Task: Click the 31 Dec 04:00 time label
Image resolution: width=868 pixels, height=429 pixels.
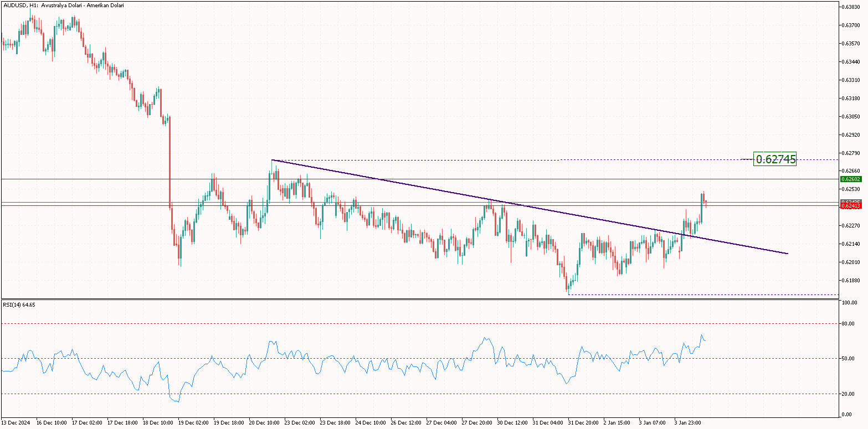Action: pyautogui.click(x=548, y=422)
